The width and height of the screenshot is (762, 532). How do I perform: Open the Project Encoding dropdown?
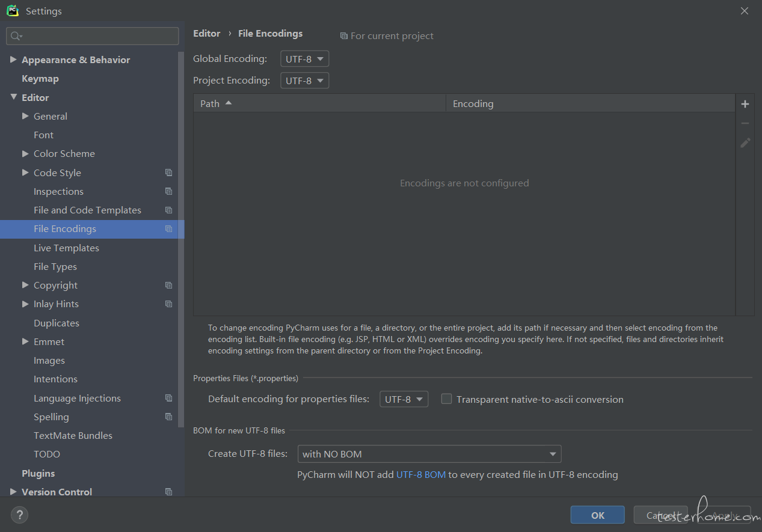coord(305,81)
